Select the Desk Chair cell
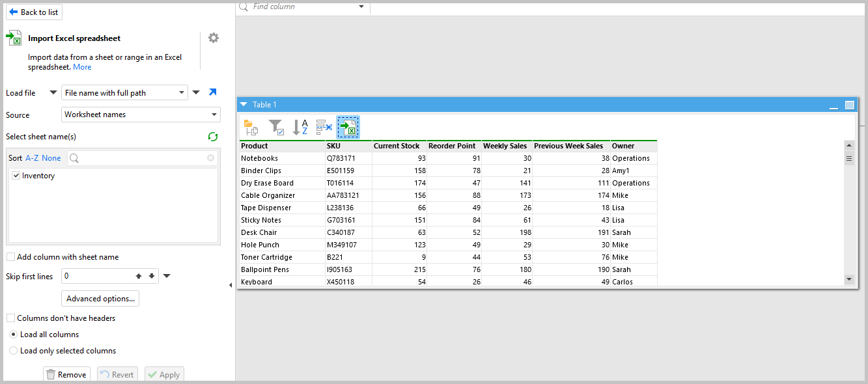 click(x=282, y=232)
